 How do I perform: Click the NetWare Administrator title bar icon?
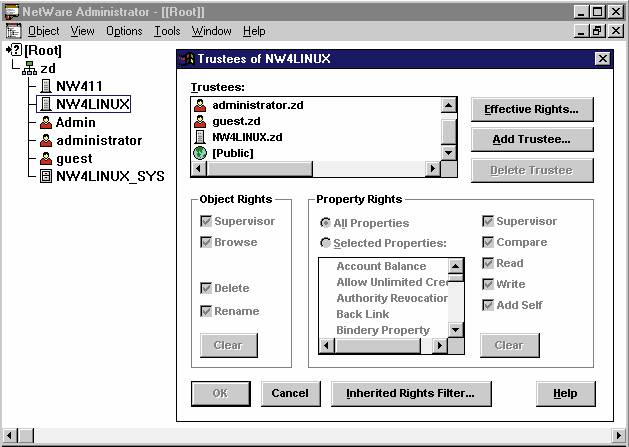11,12
